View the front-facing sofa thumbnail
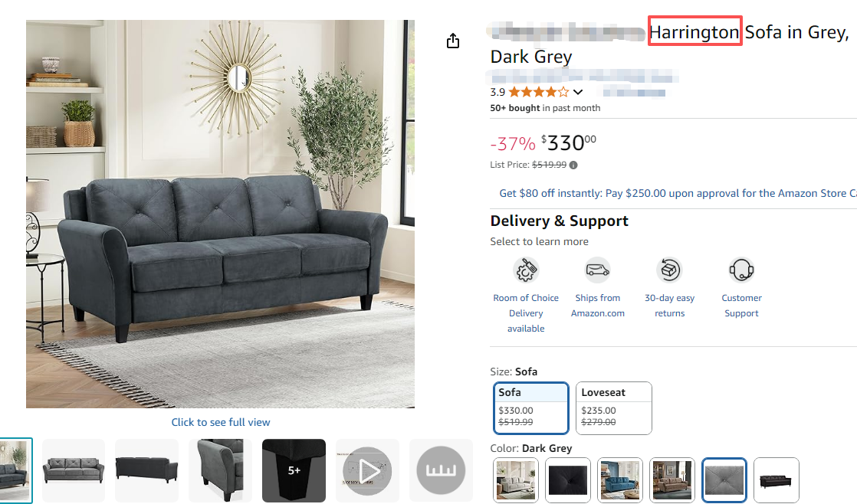The width and height of the screenshot is (857, 504). tap(74, 471)
